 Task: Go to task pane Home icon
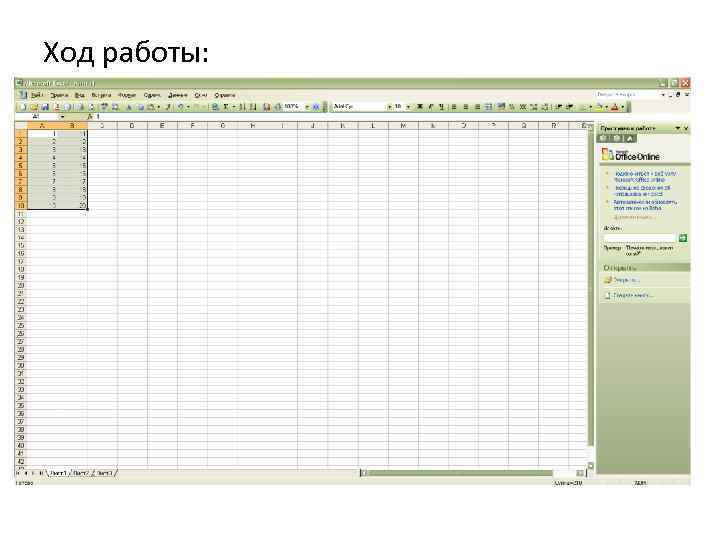click(x=630, y=138)
